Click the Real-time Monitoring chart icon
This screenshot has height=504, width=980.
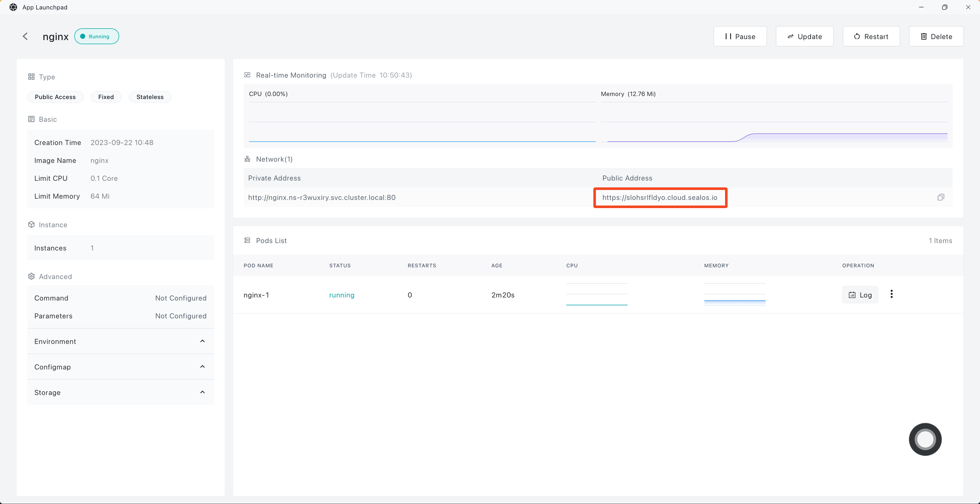(247, 75)
